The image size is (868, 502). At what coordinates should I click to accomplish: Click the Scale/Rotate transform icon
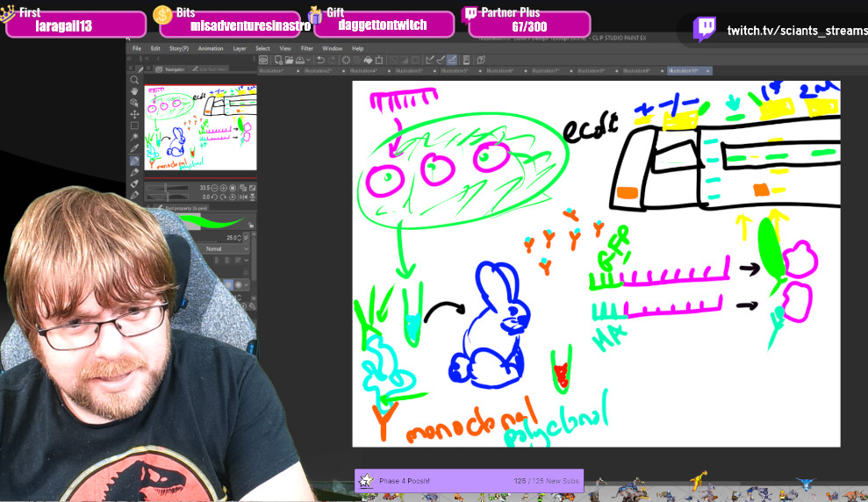pos(378,60)
